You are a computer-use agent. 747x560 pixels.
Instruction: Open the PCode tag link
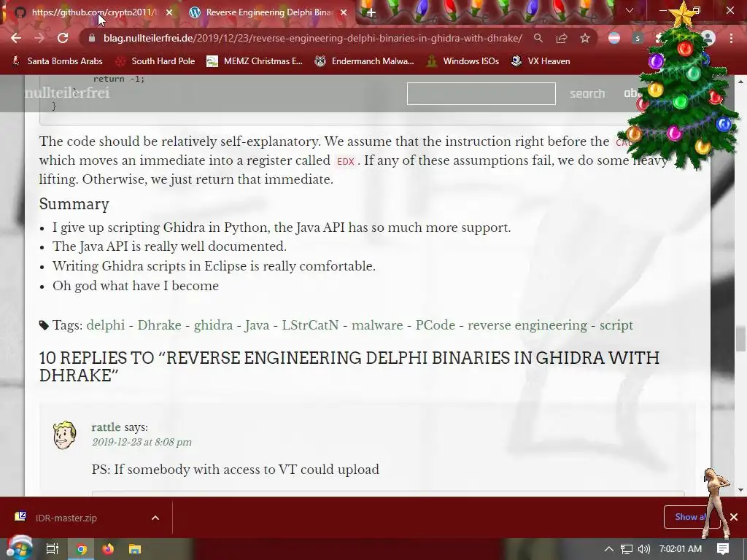tap(435, 325)
